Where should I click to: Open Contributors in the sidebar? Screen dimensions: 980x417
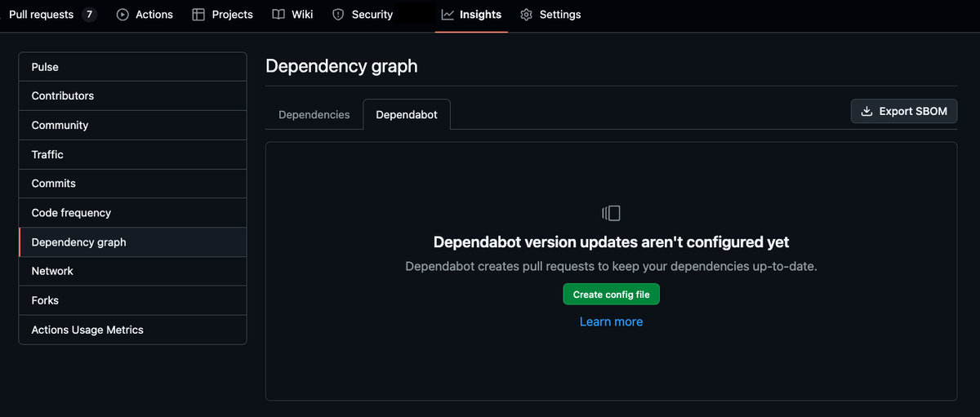[132, 96]
